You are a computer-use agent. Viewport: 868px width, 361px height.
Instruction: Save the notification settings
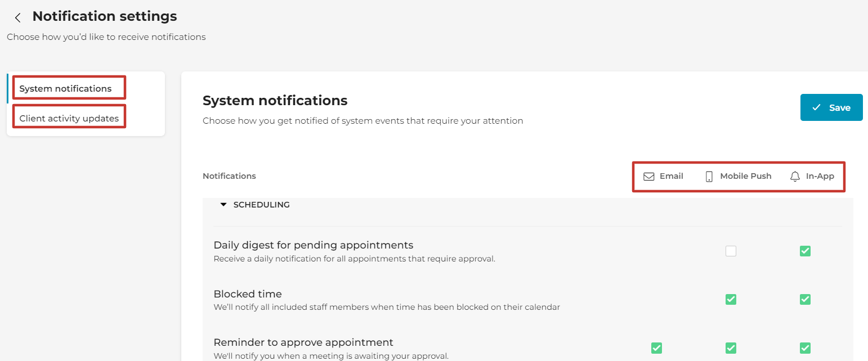[831, 107]
